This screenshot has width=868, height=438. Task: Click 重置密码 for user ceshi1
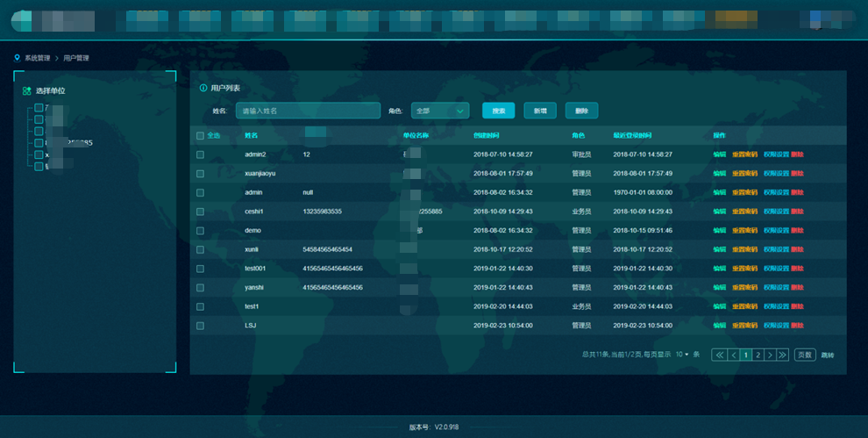point(744,212)
